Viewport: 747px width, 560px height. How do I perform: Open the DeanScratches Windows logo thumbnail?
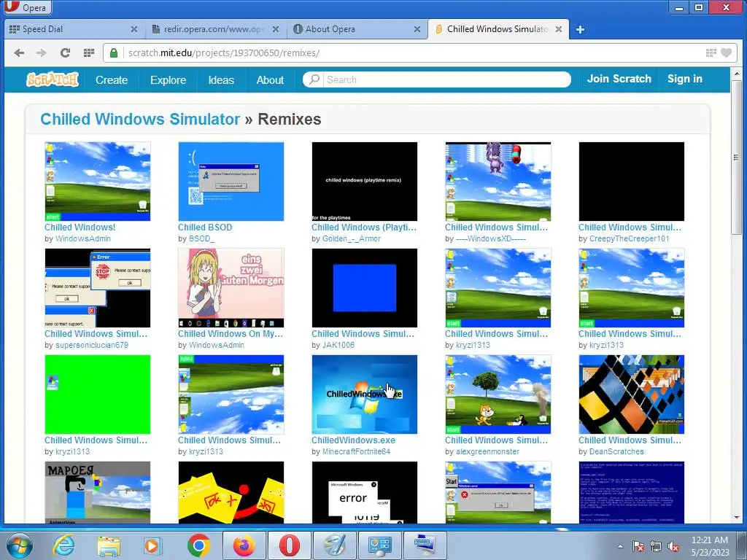coord(632,394)
